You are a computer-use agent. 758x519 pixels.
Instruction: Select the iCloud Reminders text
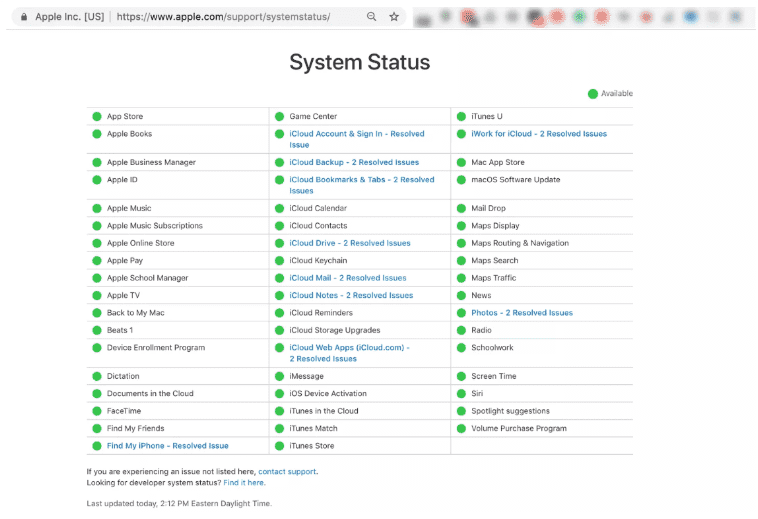pos(321,313)
